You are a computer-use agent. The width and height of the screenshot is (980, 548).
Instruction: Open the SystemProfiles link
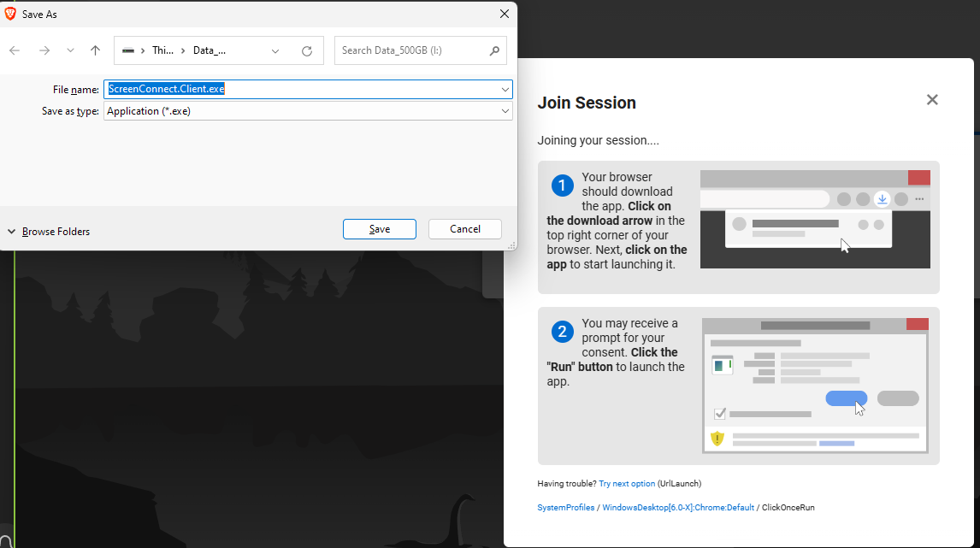pyautogui.click(x=565, y=507)
